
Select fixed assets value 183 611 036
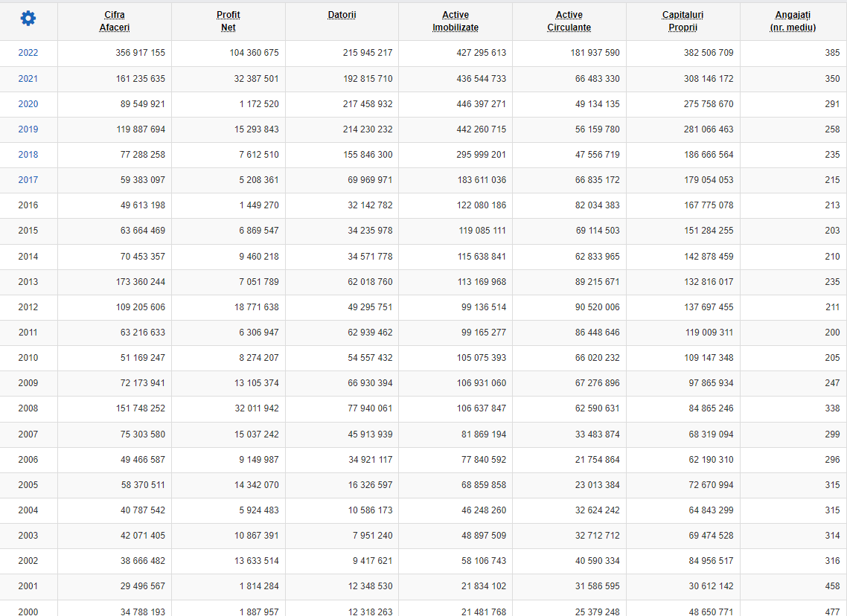coord(482,180)
